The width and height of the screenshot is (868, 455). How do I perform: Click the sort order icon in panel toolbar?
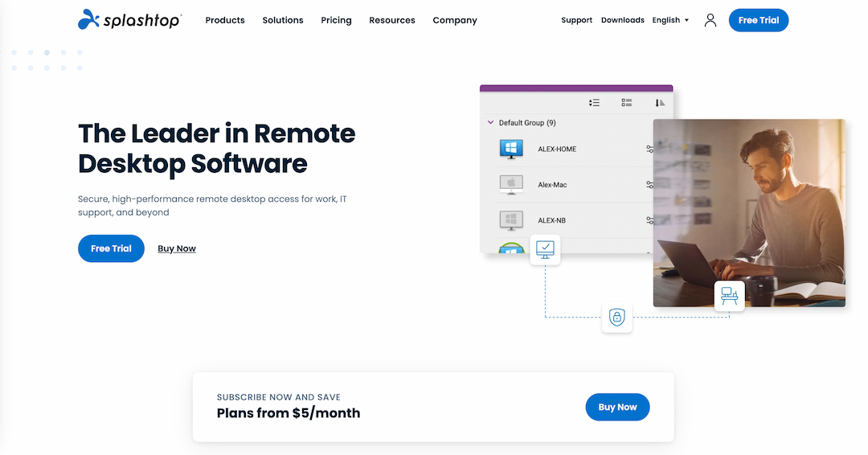click(659, 102)
